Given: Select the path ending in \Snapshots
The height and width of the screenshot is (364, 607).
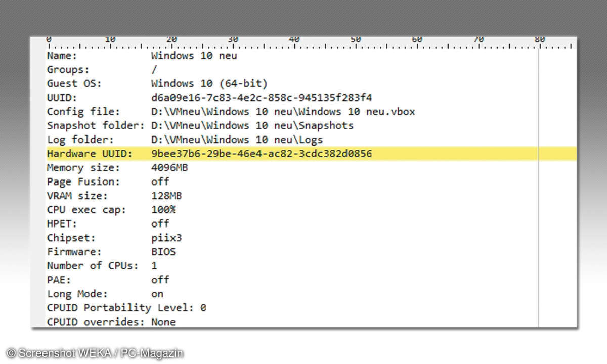Looking at the screenshot, I should (x=252, y=125).
